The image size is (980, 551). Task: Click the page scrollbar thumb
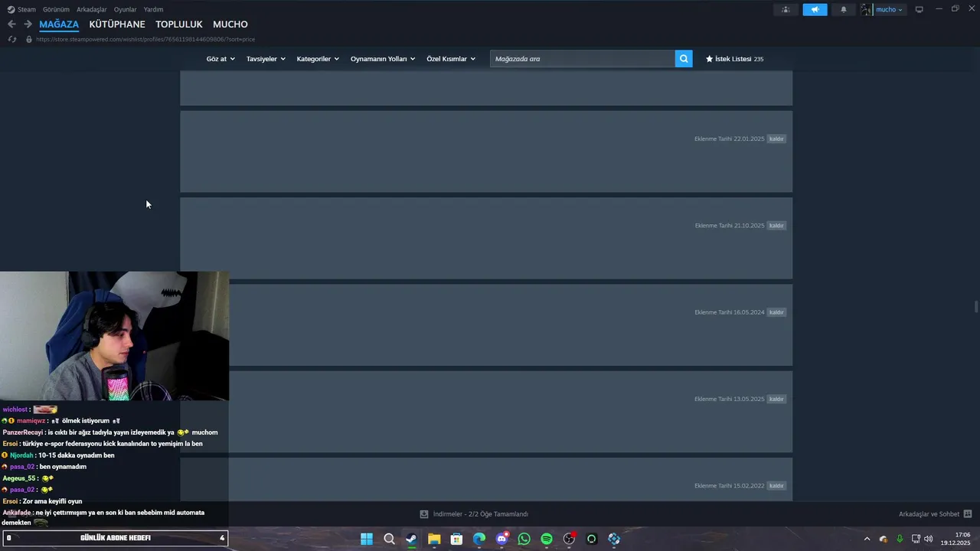[x=975, y=307]
